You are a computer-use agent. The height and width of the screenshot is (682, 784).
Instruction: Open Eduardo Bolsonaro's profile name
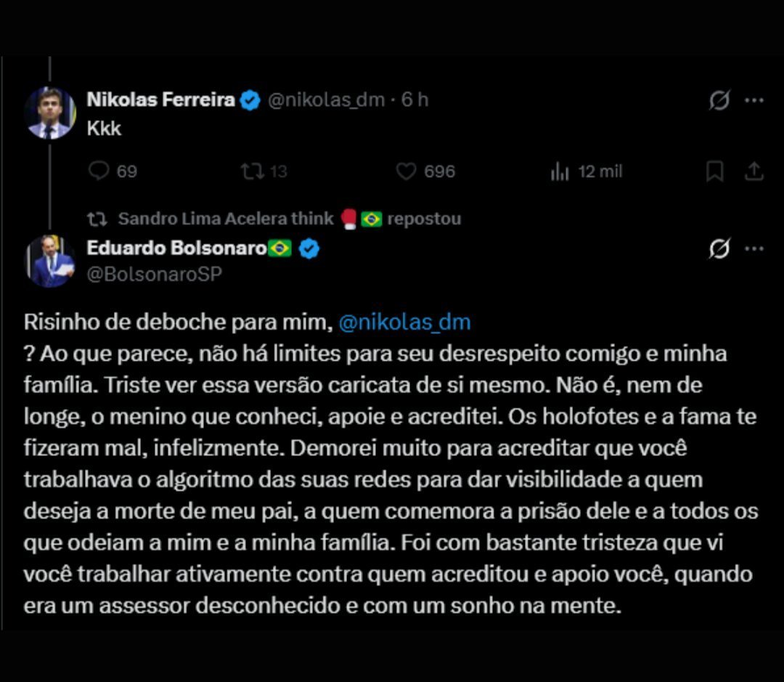176,248
